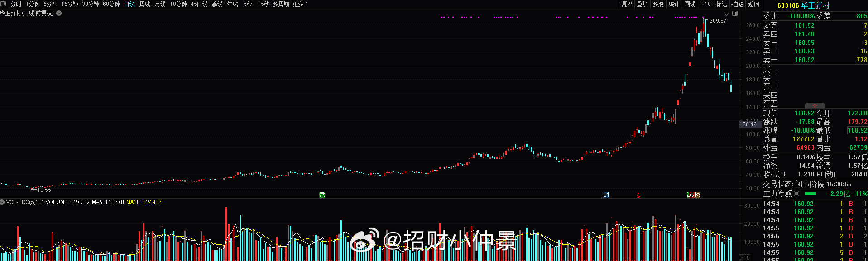Image resolution: width=868 pixels, height=261 pixels.
Task: Click the green 主力净额 progress bar
Action: (810, 194)
